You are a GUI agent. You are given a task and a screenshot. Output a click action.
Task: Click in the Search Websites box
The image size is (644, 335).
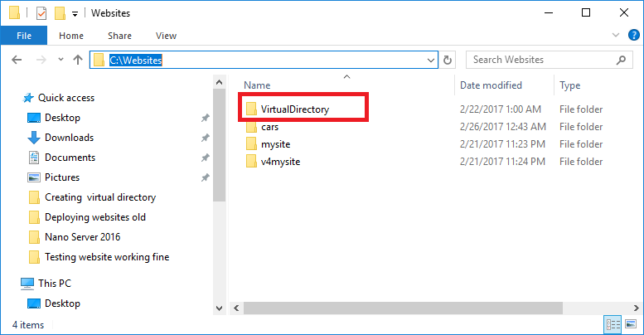coord(539,60)
